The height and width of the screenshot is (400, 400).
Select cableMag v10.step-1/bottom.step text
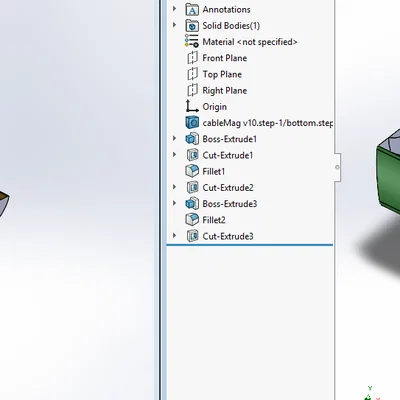pyautogui.click(x=268, y=123)
